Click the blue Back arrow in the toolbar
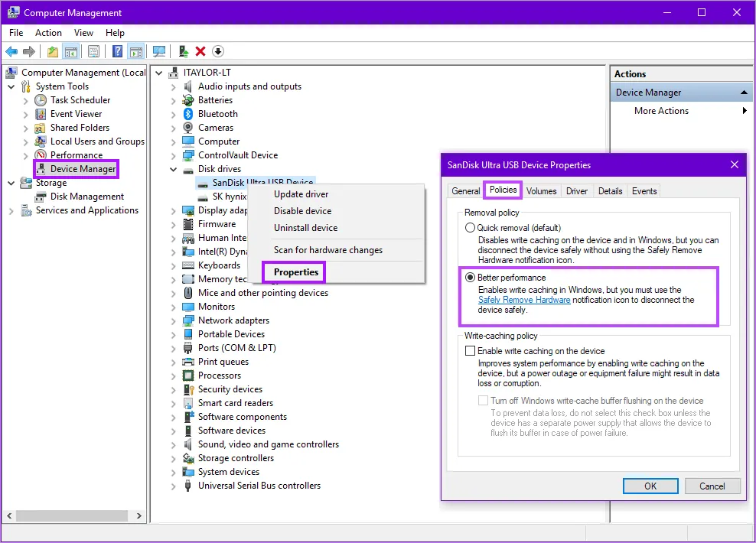This screenshot has width=756, height=543. point(11,51)
